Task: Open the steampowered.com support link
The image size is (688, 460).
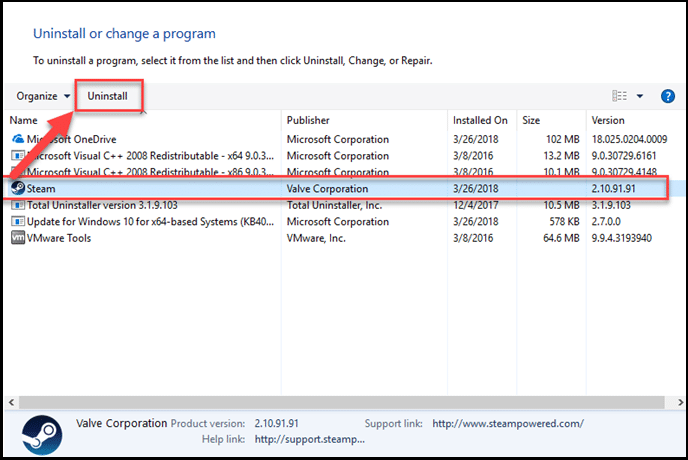Action: (x=508, y=424)
